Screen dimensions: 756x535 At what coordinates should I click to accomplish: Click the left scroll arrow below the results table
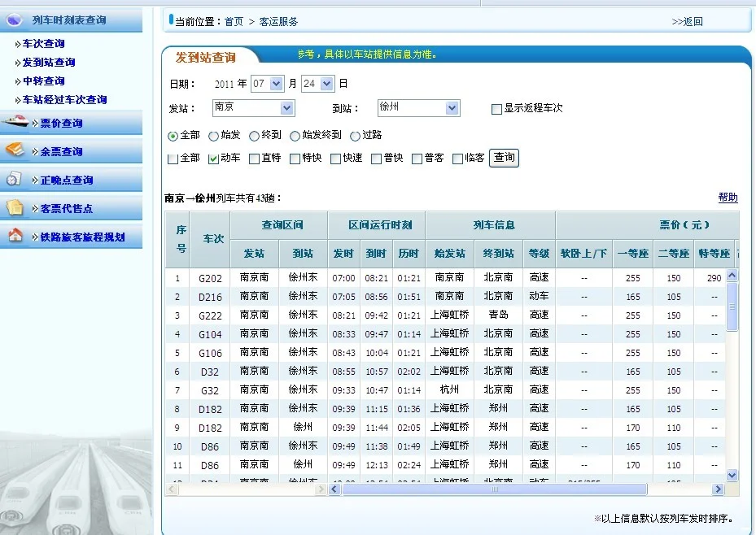(x=334, y=489)
